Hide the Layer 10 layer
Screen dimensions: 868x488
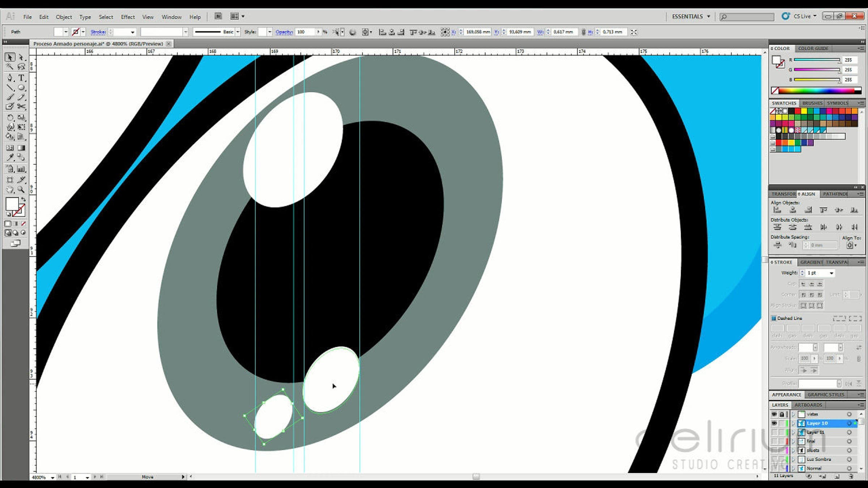click(774, 423)
